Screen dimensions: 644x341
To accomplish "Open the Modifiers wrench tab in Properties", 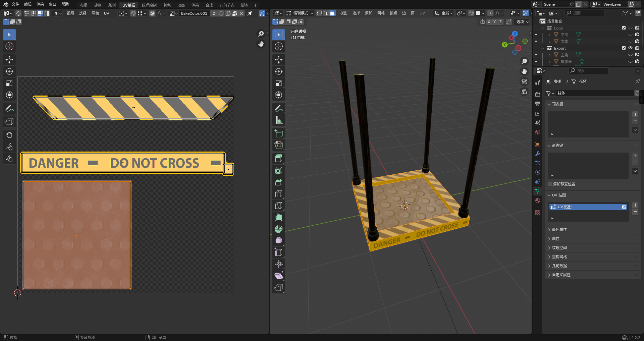I will click(538, 154).
